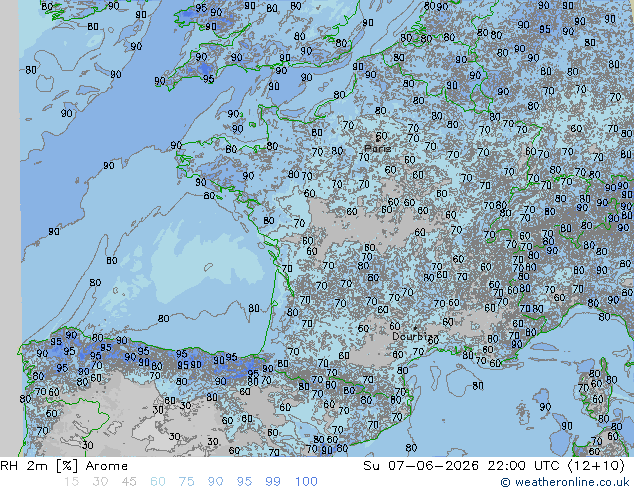Open the weatheronline.co.uk copyright link
The width and height of the screenshot is (634, 490).
pos(564,482)
